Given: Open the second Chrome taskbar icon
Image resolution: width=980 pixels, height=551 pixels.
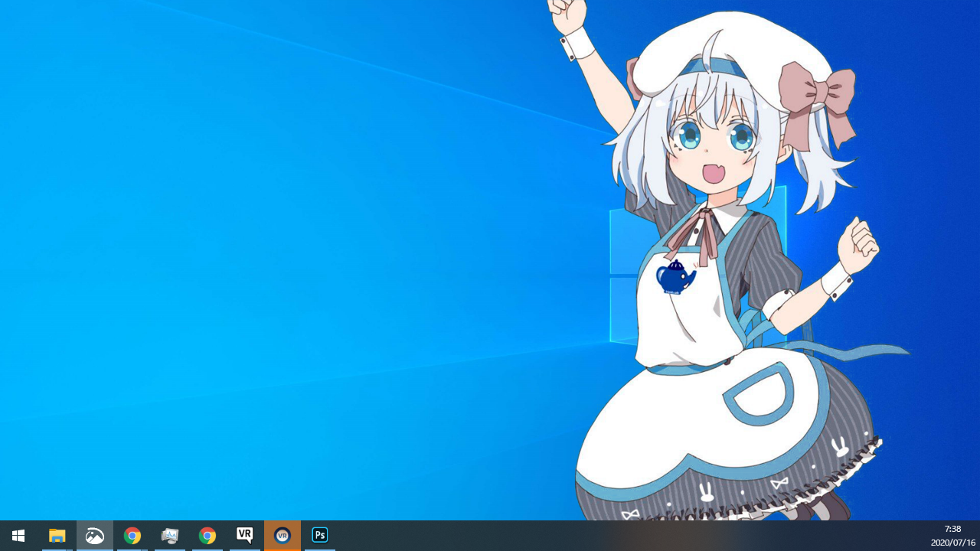Looking at the screenshot, I should (x=207, y=536).
